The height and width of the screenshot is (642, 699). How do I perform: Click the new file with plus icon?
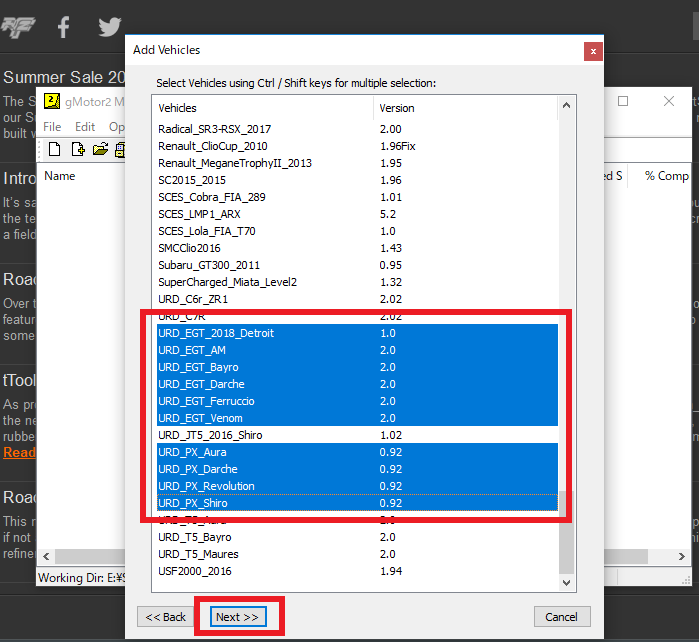coord(77,150)
